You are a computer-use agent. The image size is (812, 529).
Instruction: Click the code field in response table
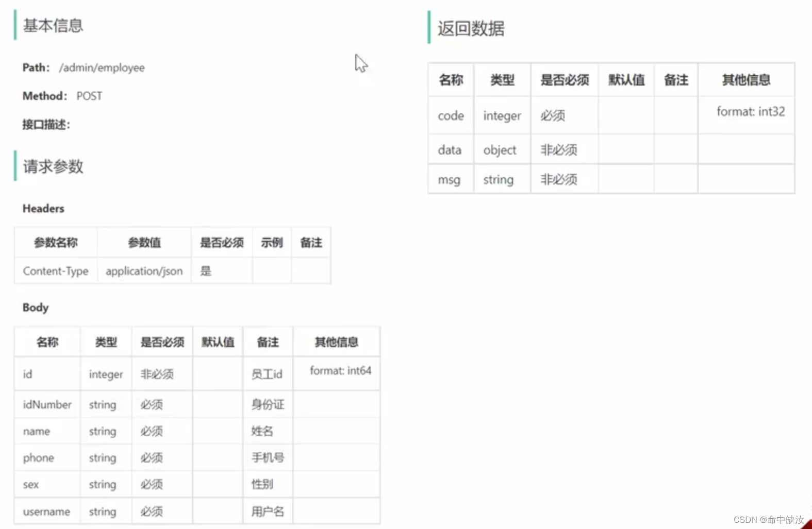click(451, 116)
